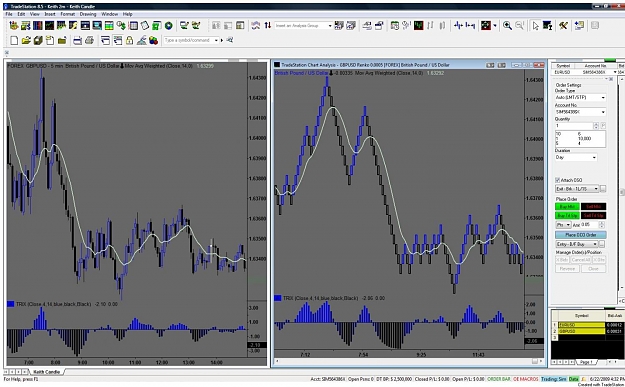Click OE MACROS in the status bar
The width and height of the screenshot is (625, 387).
(526, 379)
